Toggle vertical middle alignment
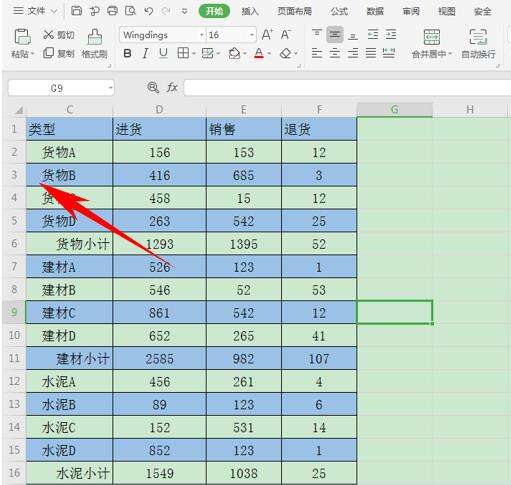The image size is (511, 485). pos(335,34)
